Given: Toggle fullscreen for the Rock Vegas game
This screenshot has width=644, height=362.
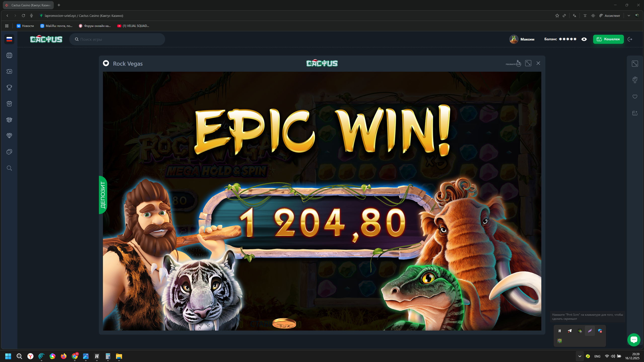Looking at the screenshot, I should (528, 63).
